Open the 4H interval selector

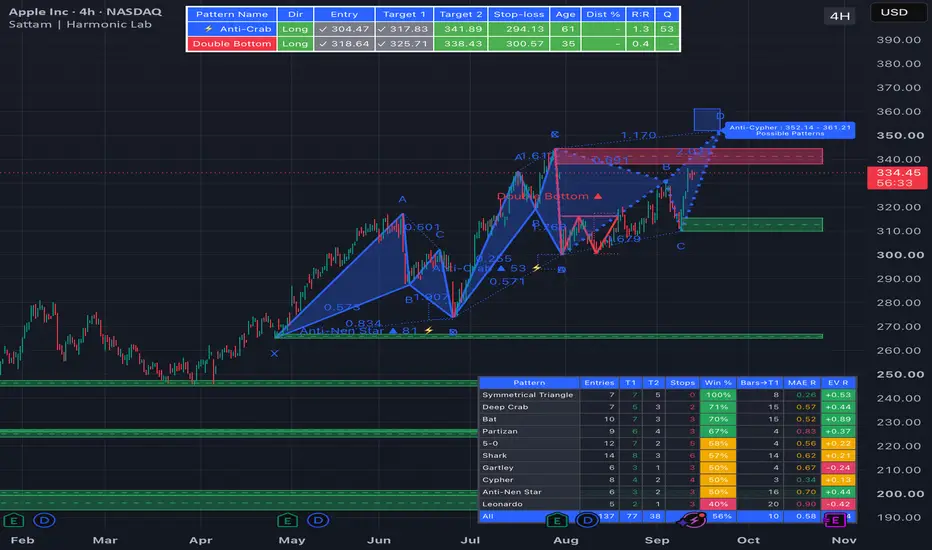point(840,16)
